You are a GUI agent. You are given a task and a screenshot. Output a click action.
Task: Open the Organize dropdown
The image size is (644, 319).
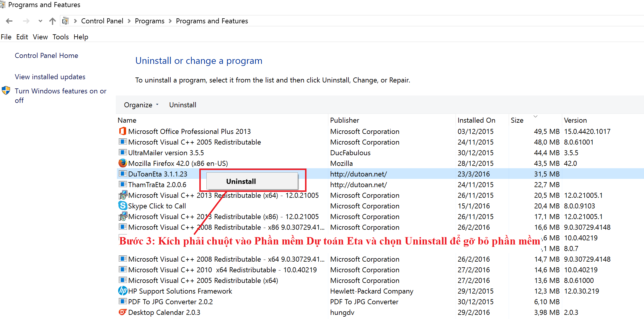pyautogui.click(x=141, y=105)
